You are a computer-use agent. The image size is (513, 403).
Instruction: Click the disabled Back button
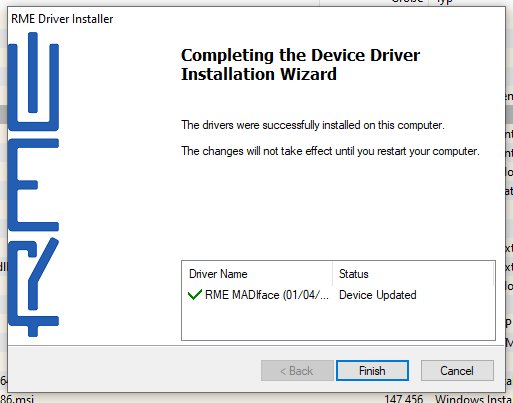coord(297,370)
